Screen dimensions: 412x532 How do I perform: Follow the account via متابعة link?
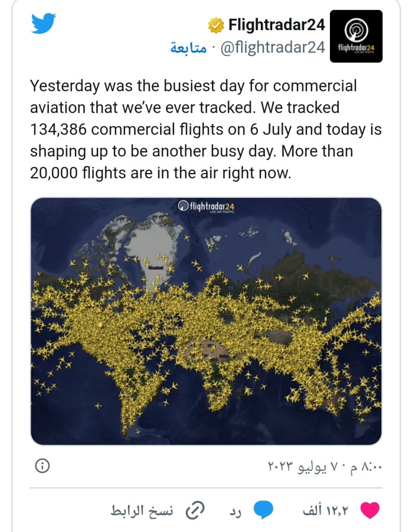(188, 48)
